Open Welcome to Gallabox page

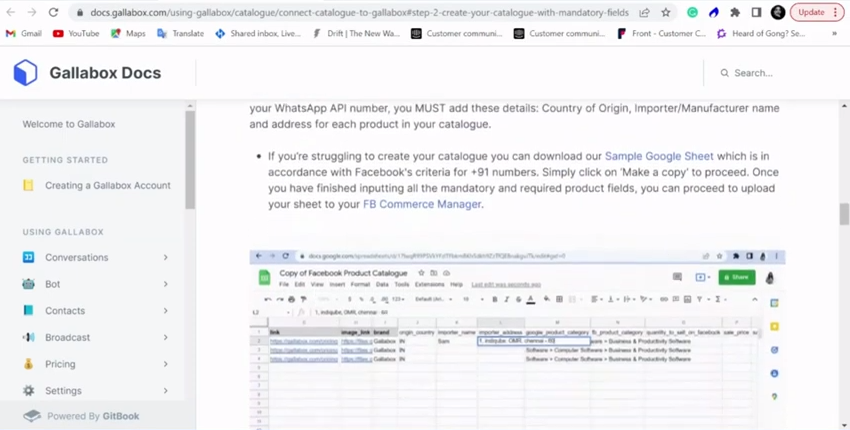click(x=69, y=124)
